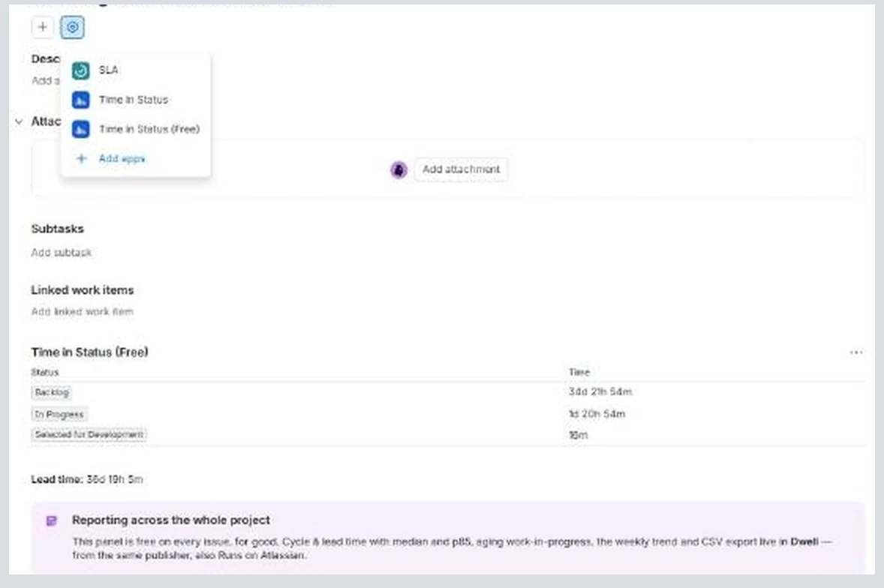Open the Add apps link
The width and height of the screenshot is (884, 588).
122,159
